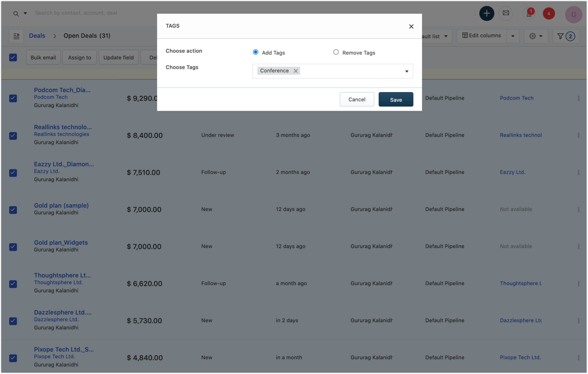Image resolution: width=588 pixels, height=374 pixels.
Task: Click the search magnifier icon
Action: click(16, 14)
